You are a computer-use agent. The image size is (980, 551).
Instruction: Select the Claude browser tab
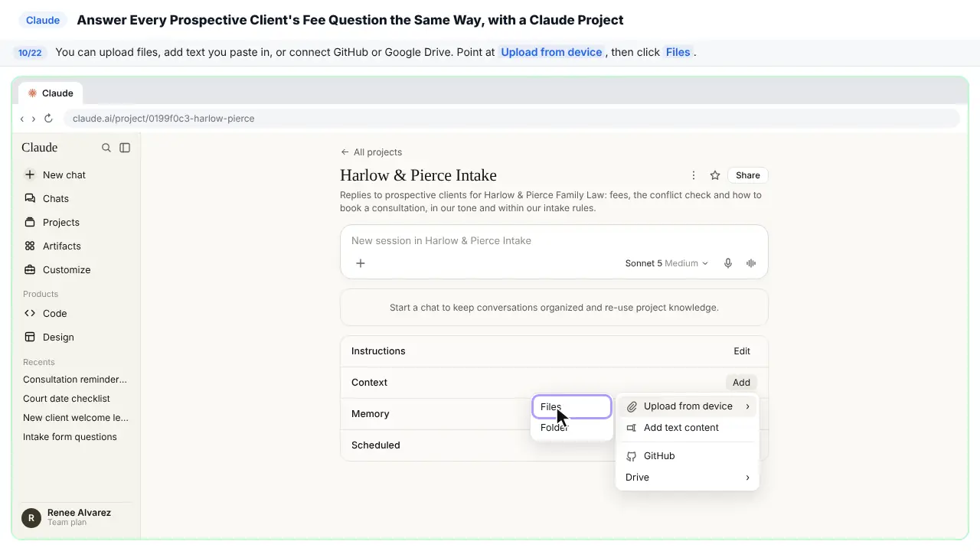pos(51,93)
